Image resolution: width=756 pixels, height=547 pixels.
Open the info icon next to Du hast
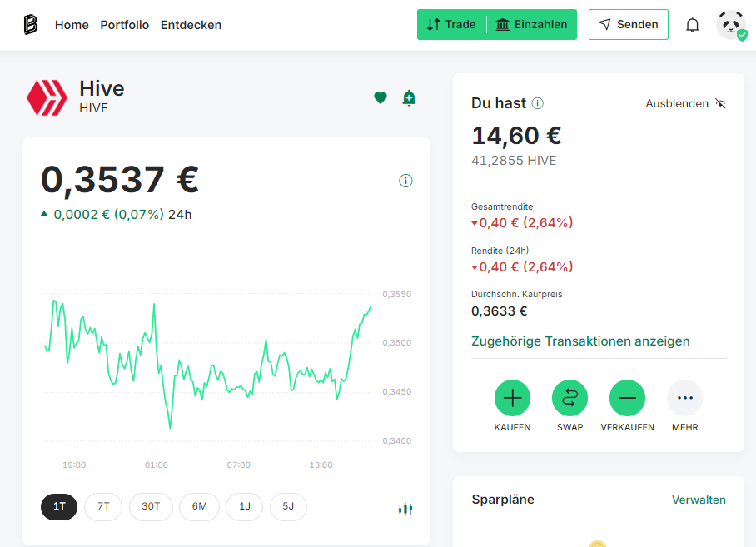pos(538,103)
